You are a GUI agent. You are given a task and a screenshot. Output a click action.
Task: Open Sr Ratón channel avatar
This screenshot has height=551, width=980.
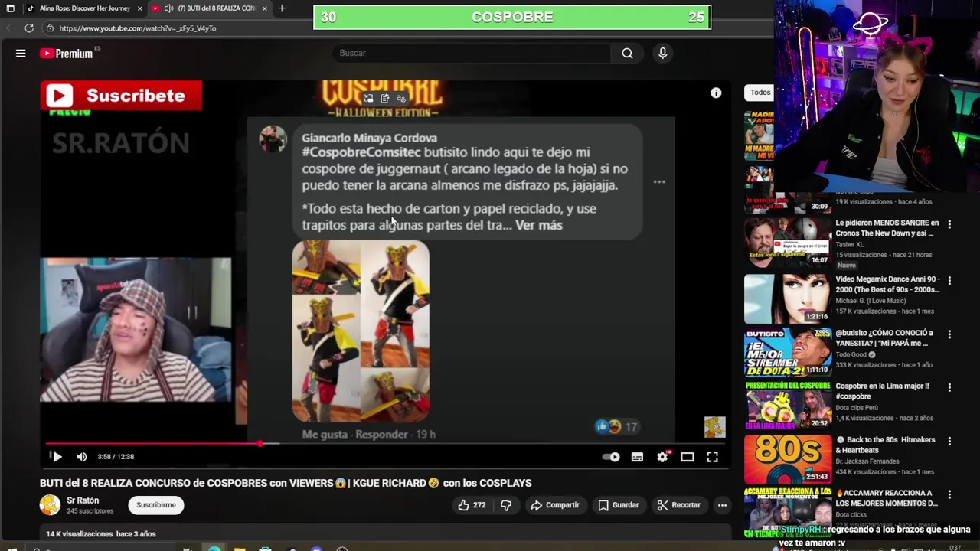pyautogui.click(x=50, y=505)
